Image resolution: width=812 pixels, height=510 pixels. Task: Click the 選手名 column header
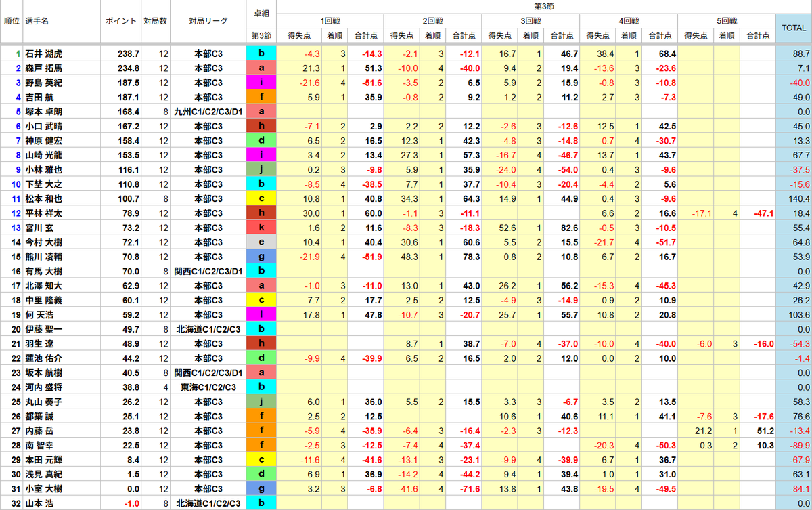coord(37,21)
